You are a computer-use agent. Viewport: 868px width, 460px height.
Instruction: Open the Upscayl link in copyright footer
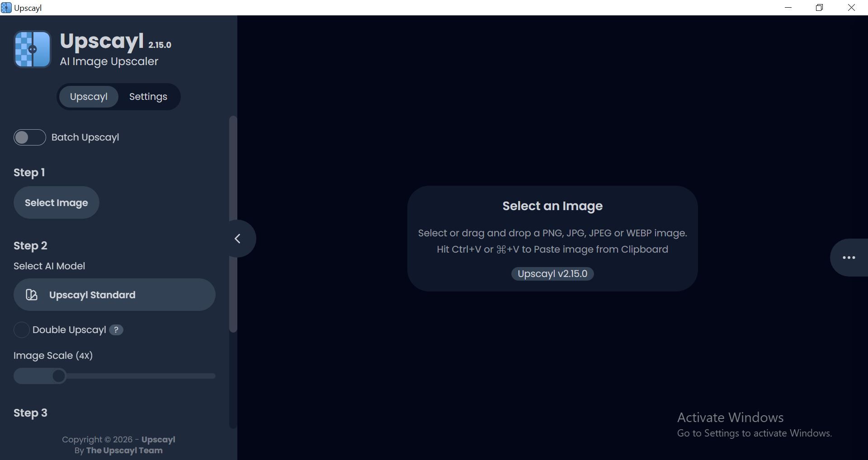pyautogui.click(x=158, y=440)
